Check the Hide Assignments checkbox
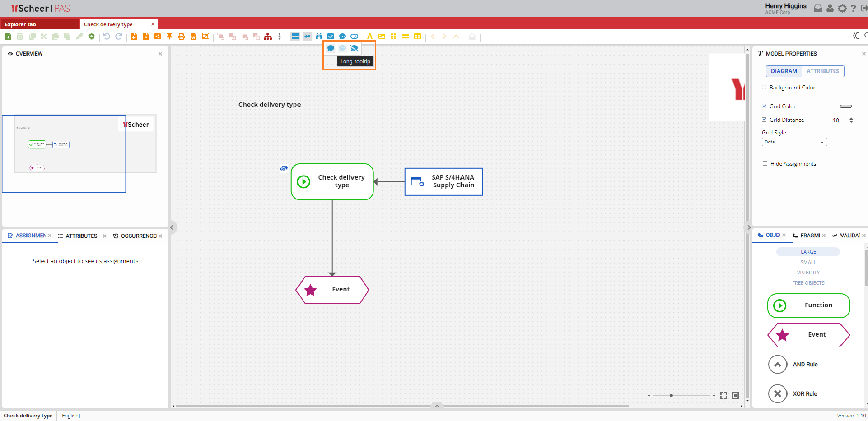The image size is (868, 421). (x=765, y=164)
